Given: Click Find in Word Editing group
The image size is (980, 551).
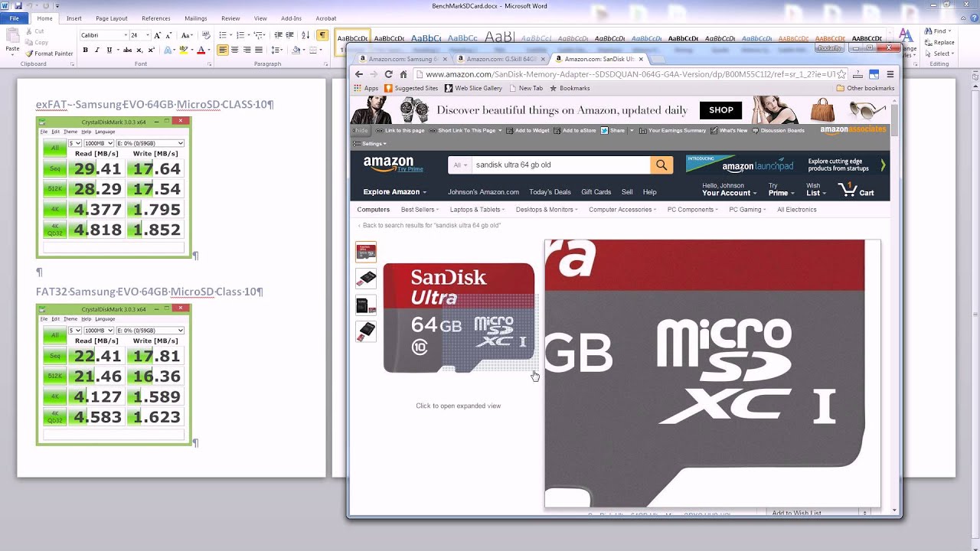Looking at the screenshot, I should coord(938,31).
